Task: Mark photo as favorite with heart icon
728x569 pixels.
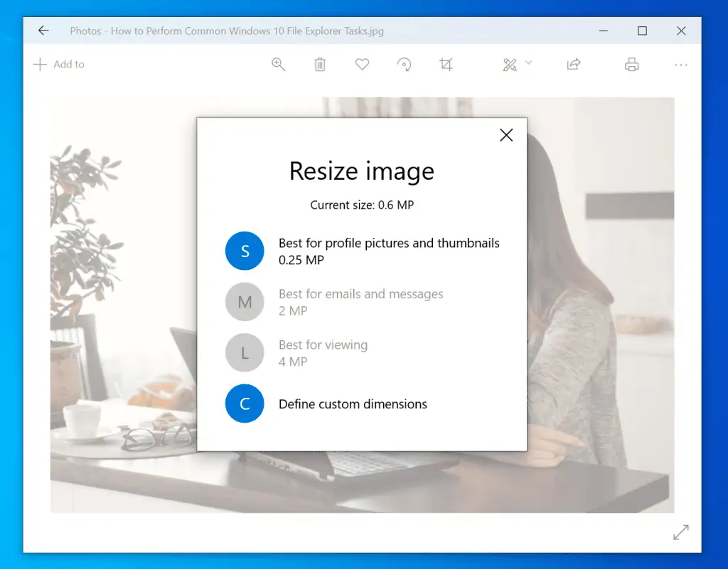Action: (x=362, y=65)
